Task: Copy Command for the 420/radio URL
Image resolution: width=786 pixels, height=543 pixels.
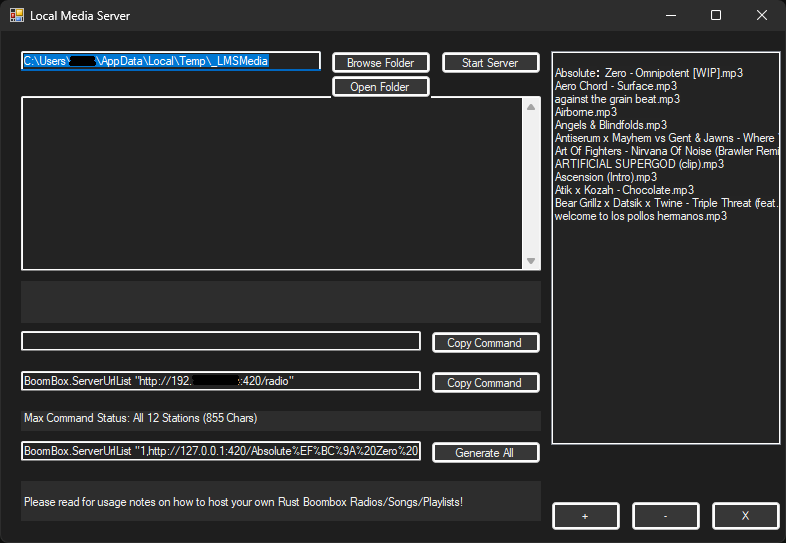Action: [x=485, y=383]
